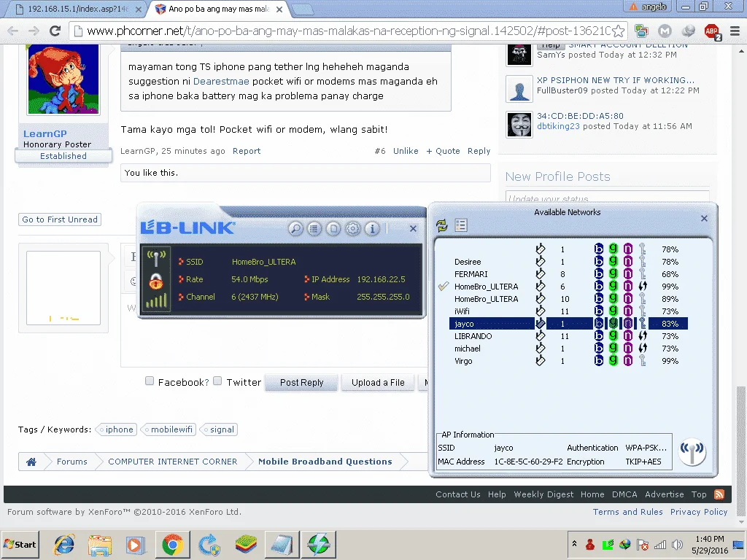
Task: Click the key icon in Virgo row
Action: pos(643,361)
